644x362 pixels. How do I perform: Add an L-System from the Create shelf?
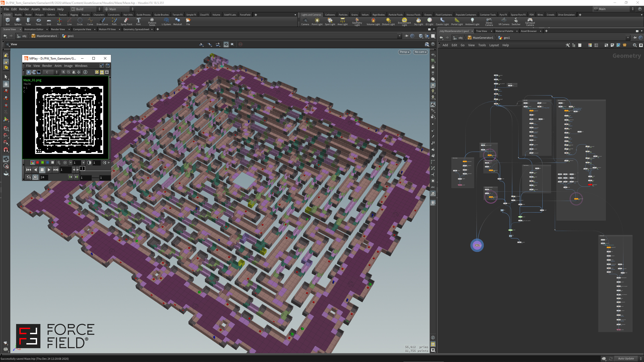166,21
